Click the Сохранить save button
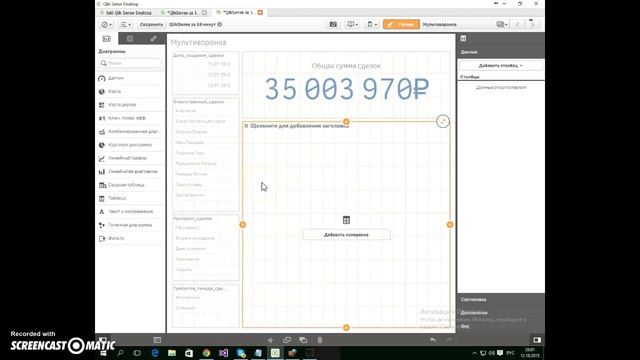 pyautogui.click(x=151, y=24)
